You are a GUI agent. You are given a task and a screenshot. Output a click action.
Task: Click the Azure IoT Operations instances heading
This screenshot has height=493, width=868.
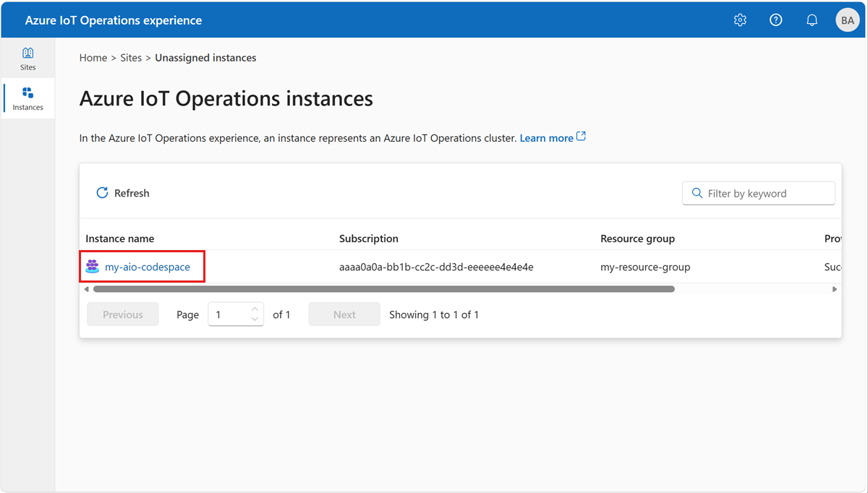click(x=226, y=98)
